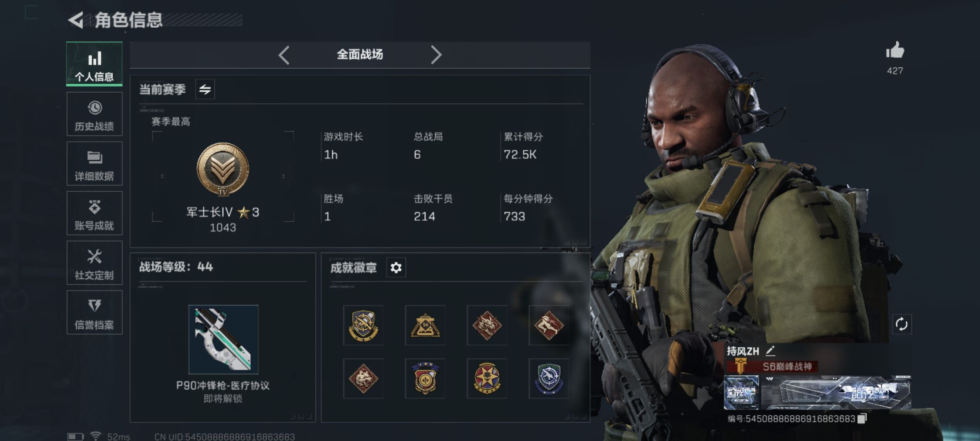
Task: Copy the player 编号 with the copy icon
Action: click(862, 419)
